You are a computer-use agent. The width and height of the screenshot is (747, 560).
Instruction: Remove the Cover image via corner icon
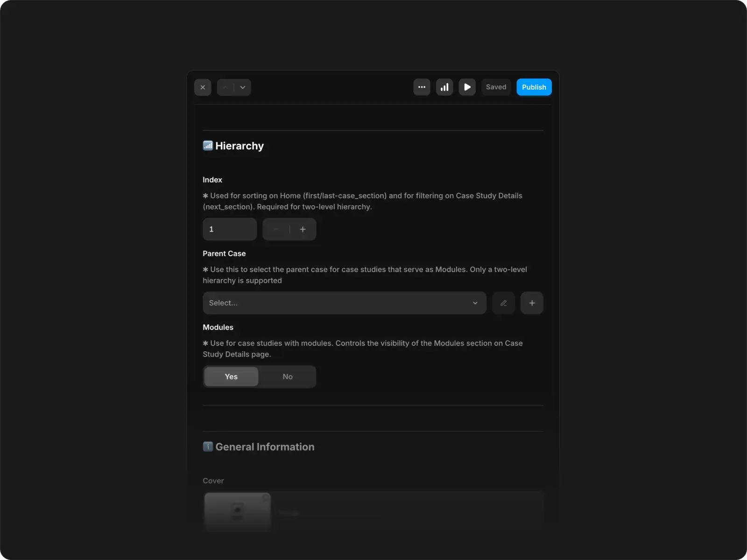click(x=265, y=497)
